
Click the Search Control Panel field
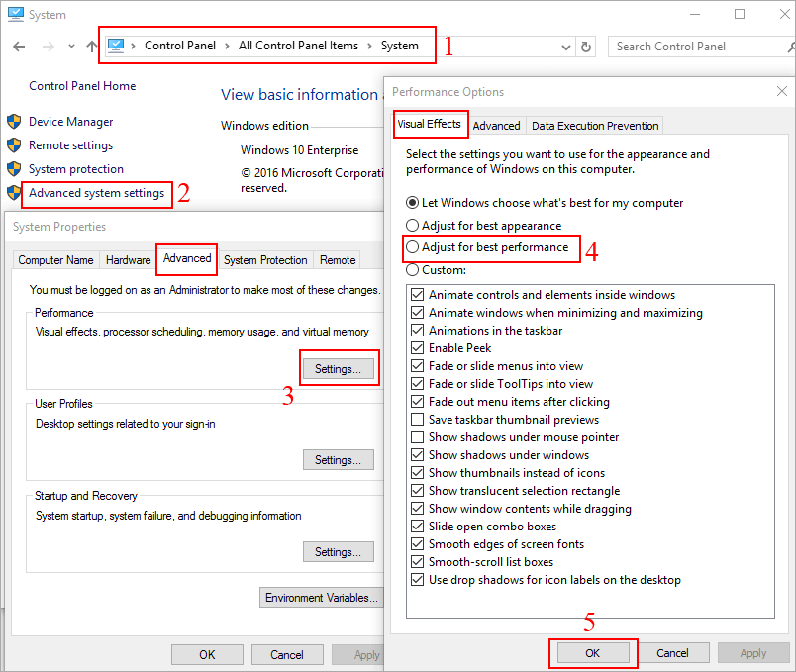(702, 47)
